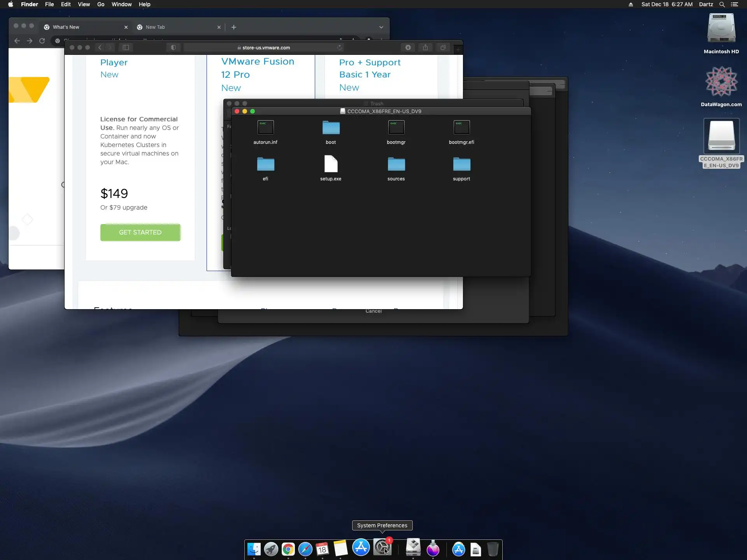Open the Notification Center list icon
This screenshot has width=747, height=560.
735,4
